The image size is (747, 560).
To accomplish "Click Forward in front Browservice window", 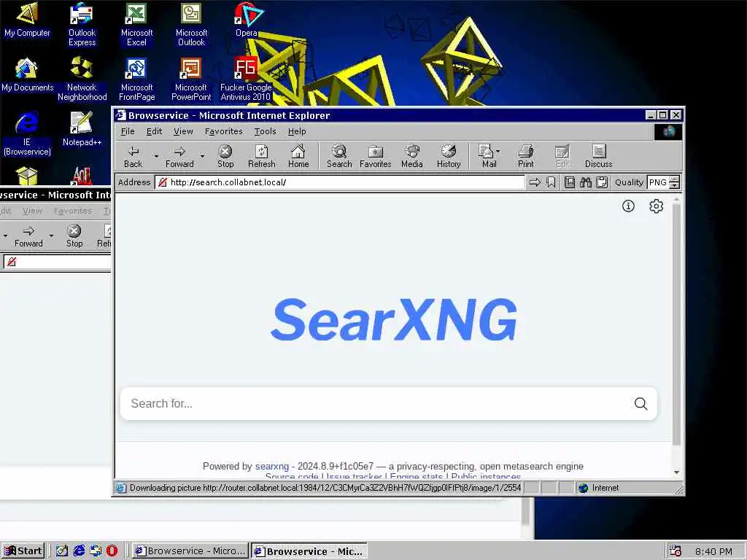I will pyautogui.click(x=179, y=157).
